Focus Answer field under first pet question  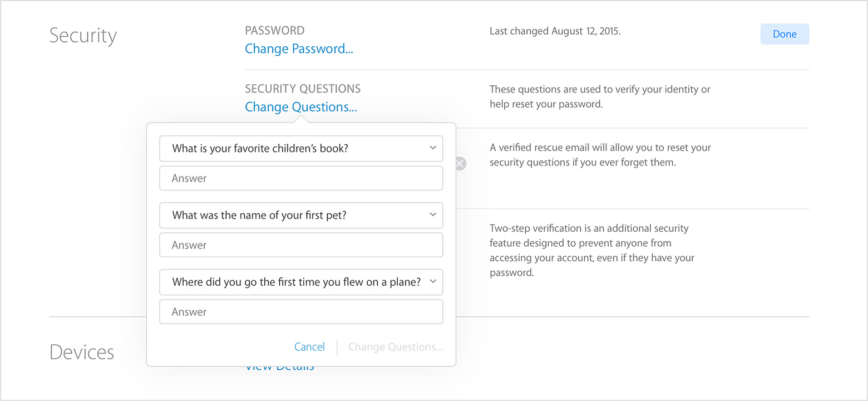pos(301,245)
